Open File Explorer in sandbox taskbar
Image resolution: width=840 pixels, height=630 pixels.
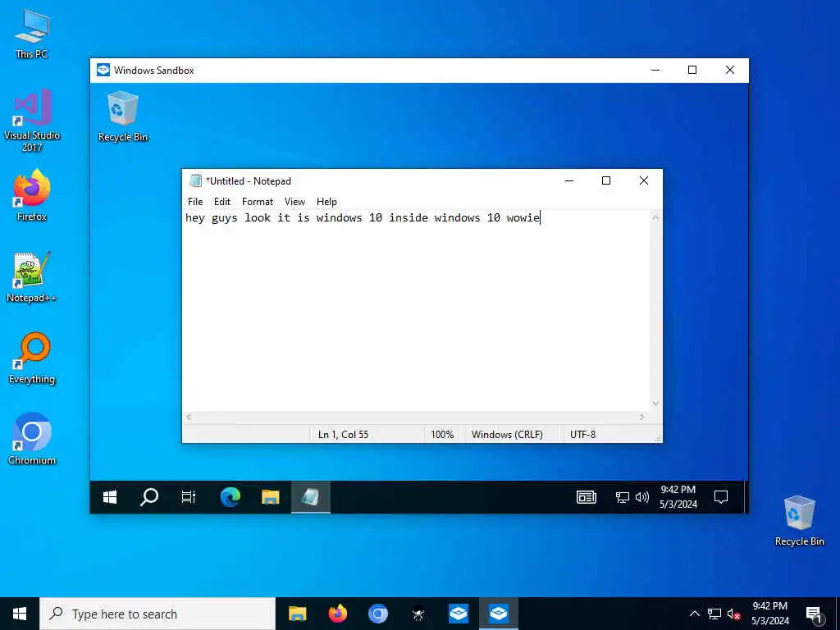(271, 497)
